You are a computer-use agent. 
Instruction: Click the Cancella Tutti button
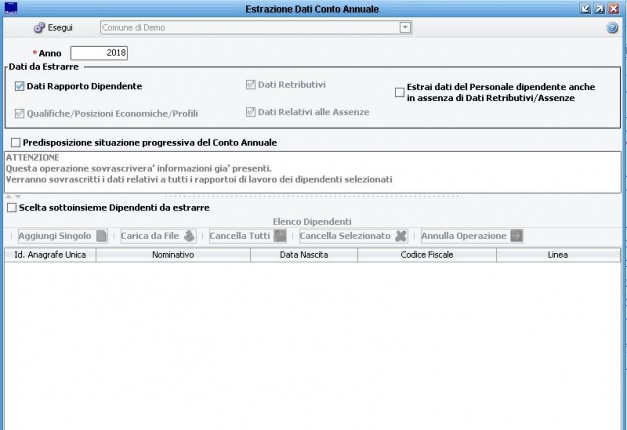pos(248,236)
